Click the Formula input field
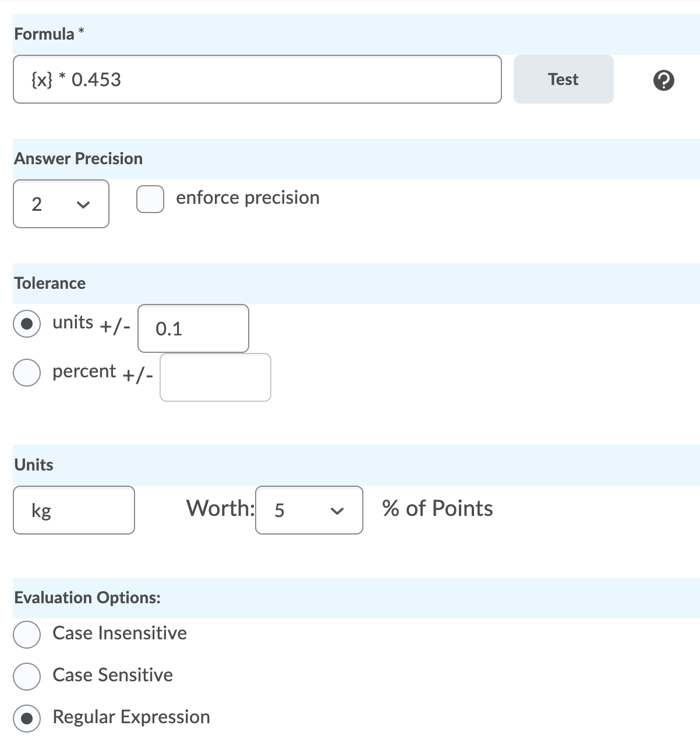The width and height of the screenshot is (700, 743). tap(257, 80)
